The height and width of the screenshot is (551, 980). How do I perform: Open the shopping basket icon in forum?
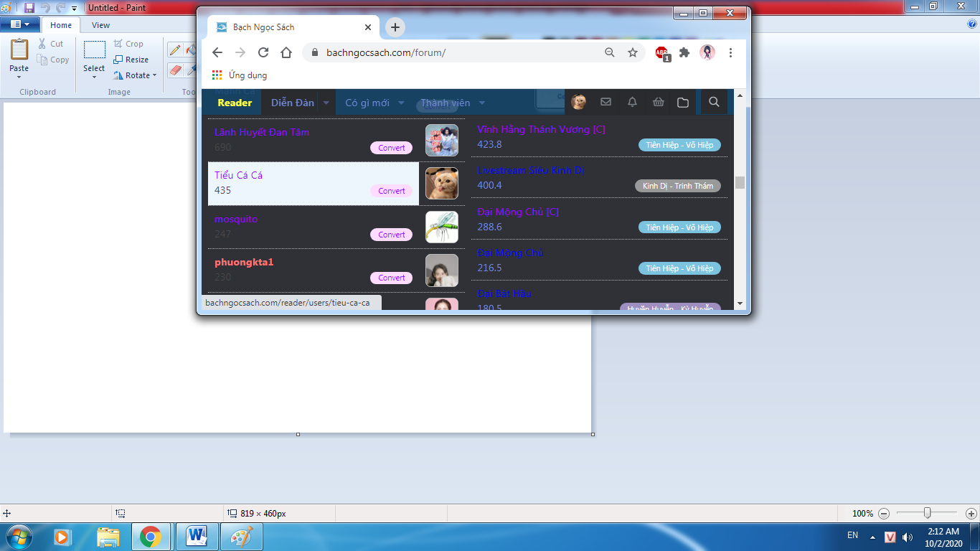tap(658, 103)
